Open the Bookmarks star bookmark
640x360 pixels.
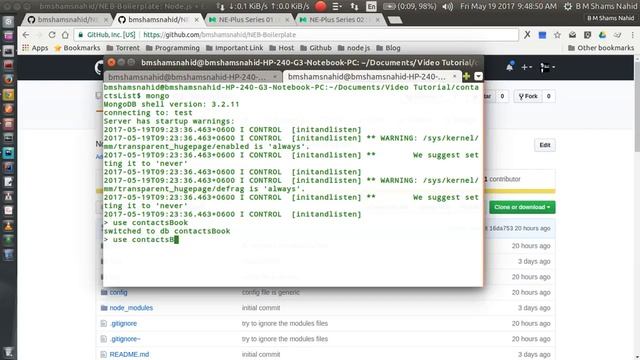coord(77,48)
